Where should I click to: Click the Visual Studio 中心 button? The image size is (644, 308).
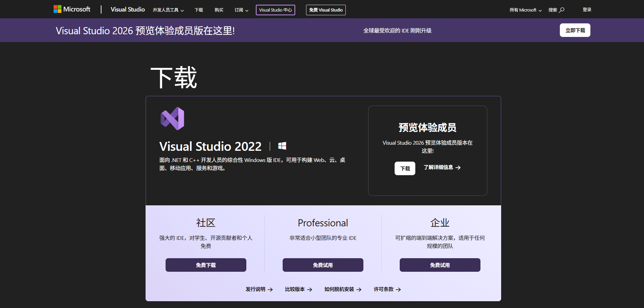pyautogui.click(x=276, y=10)
